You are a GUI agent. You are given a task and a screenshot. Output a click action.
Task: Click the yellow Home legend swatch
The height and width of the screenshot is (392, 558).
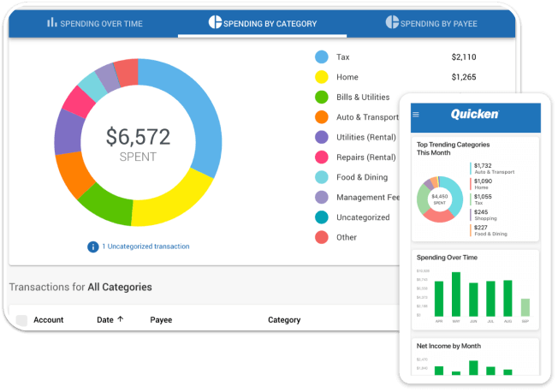[x=322, y=77]
